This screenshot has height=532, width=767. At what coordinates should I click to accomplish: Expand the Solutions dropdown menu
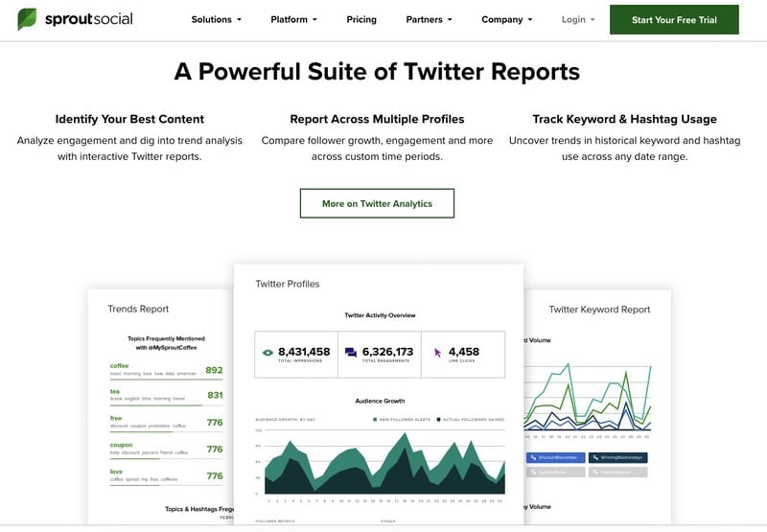pos(216,19)
